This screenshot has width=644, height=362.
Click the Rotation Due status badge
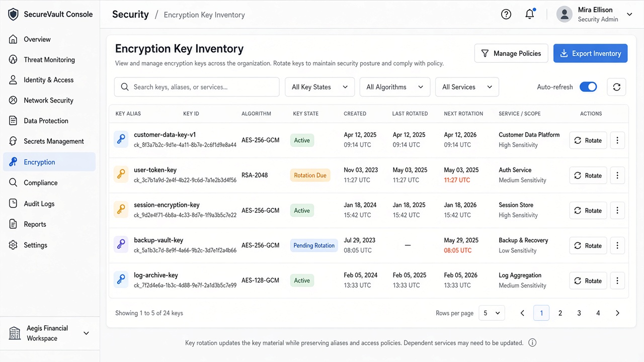(310, 175)
